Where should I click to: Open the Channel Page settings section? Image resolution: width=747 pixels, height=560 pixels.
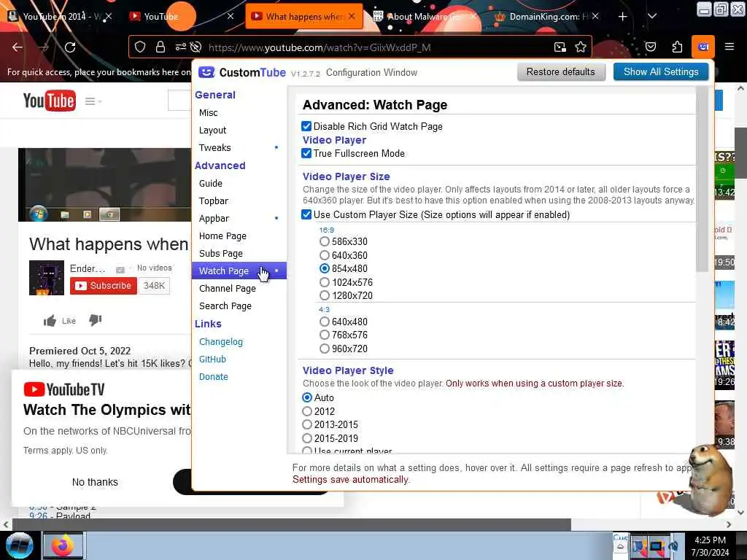(x=228, y=289)
